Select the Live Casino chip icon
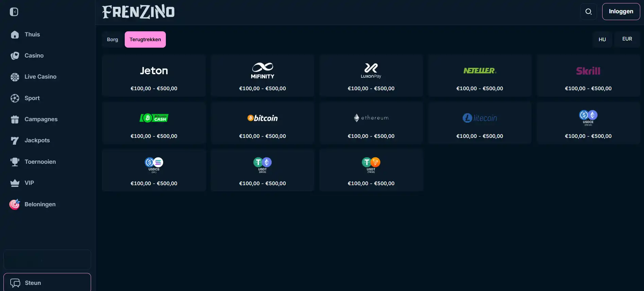Image resolution: width=644 pixels, height=291 pixels. (15, 77)
